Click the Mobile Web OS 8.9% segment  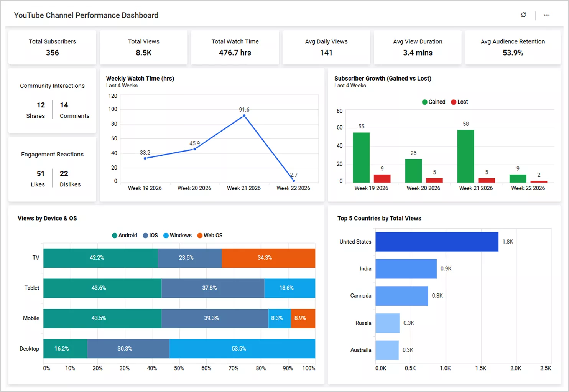click(x=303, y=318)
